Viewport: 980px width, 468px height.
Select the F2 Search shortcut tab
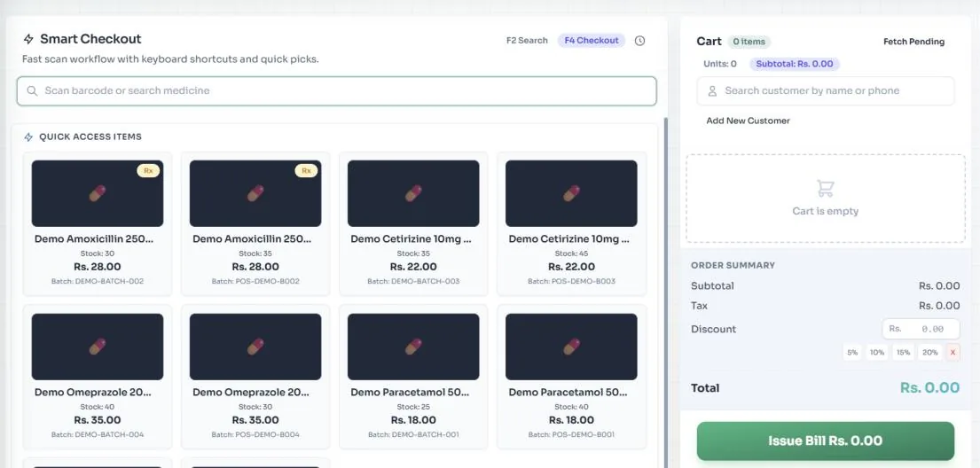click(527, 41)
